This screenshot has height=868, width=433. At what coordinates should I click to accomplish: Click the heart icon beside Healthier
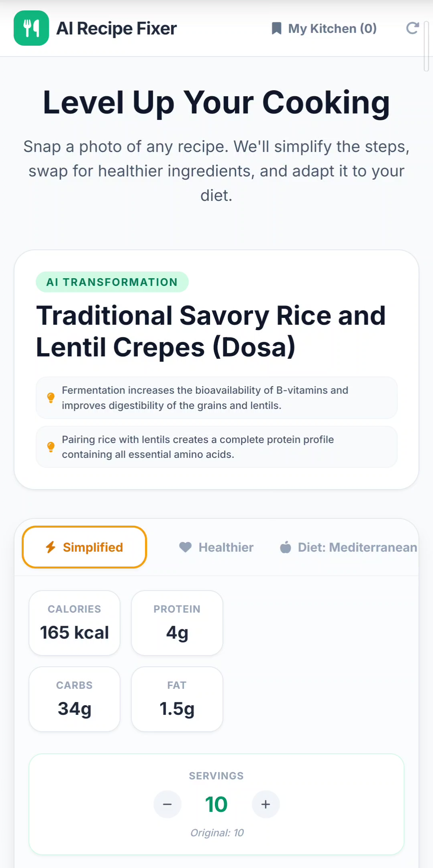[x=185, y=547]
